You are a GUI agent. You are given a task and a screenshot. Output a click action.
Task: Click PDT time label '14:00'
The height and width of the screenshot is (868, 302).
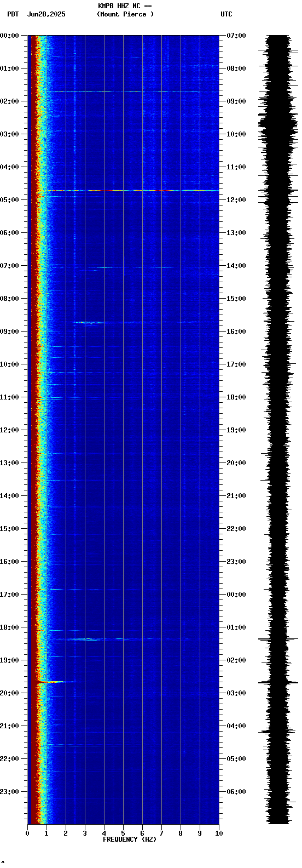(9, 496)
